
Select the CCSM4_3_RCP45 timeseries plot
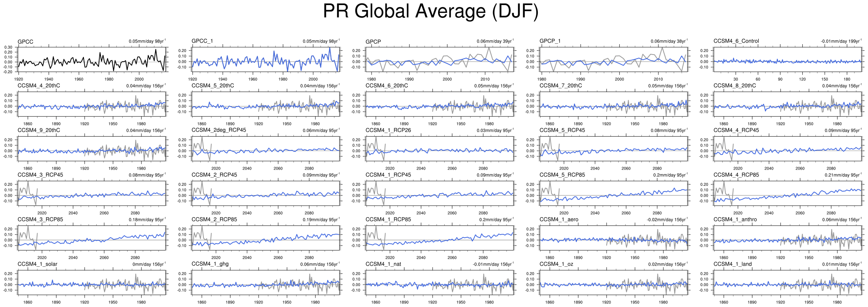[92, 193]
